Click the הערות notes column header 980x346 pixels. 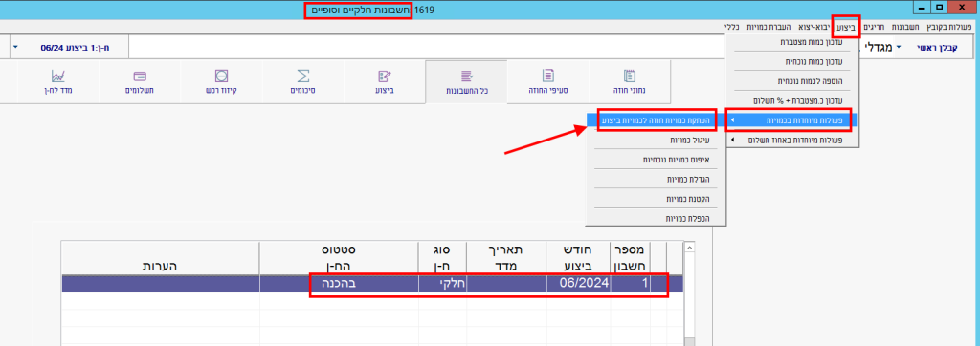pyautogui.click(x=160, y=266)
